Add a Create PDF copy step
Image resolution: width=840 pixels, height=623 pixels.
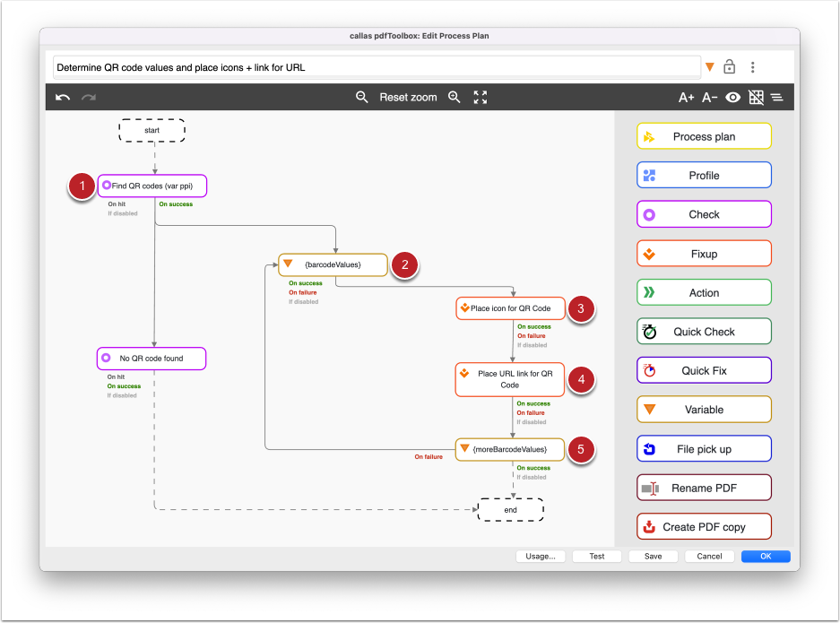pyautogui.click(x=704, y=527)
